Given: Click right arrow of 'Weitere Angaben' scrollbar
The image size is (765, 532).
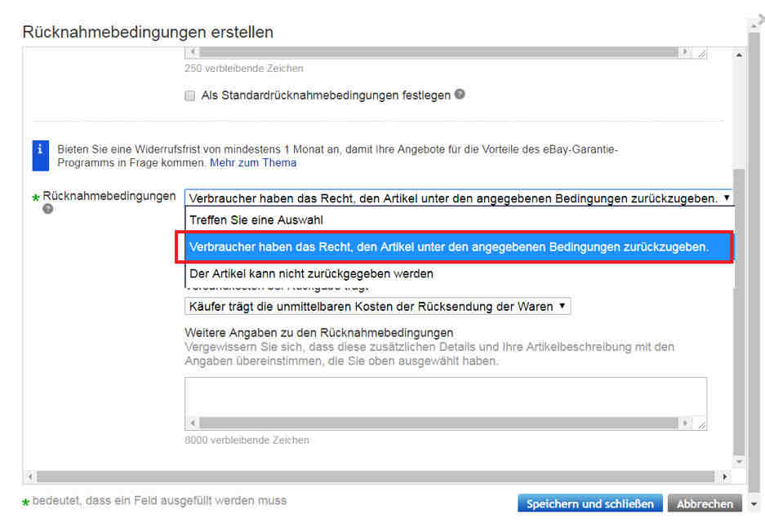Looking at the screenshot, I should pyautogui.click(x=685, y=423).
